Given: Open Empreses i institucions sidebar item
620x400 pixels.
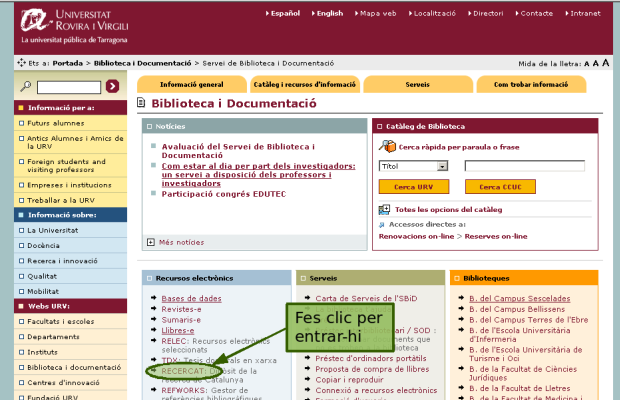Looking at the screenshot, I should click(70, 185).
